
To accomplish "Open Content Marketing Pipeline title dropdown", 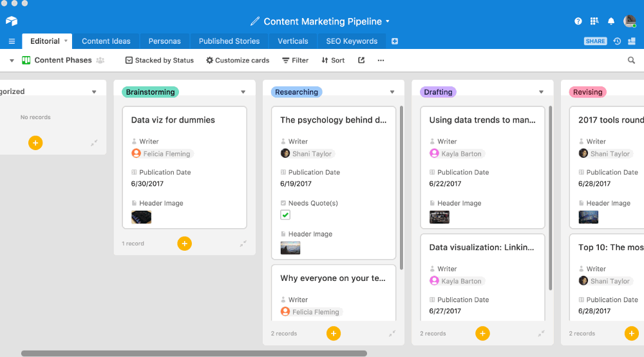I will click(388, 21).
